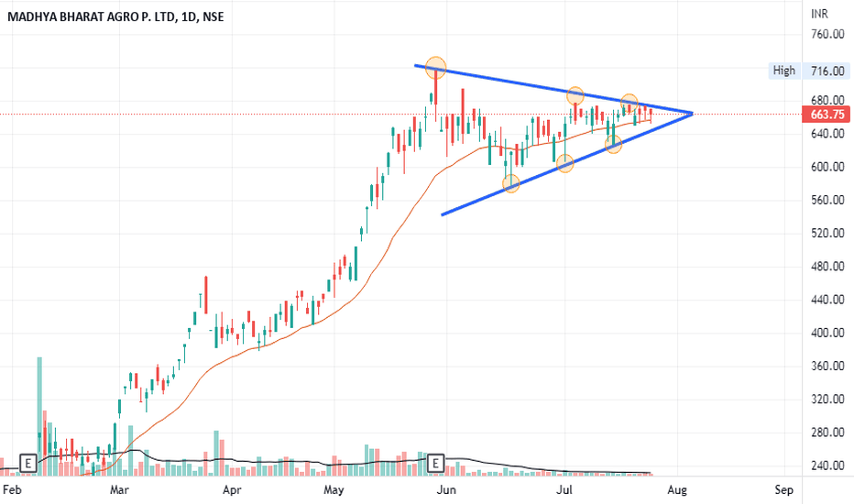Click the Jun date axis label
This screenshot has height=504, width=854.
click(446, 490)
